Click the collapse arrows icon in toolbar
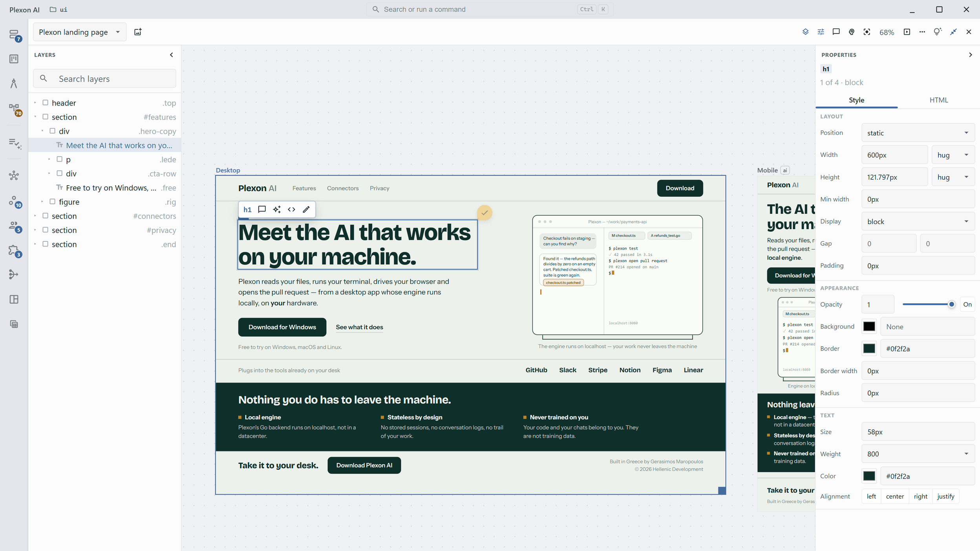980x551 pixels. click(953, 32)
